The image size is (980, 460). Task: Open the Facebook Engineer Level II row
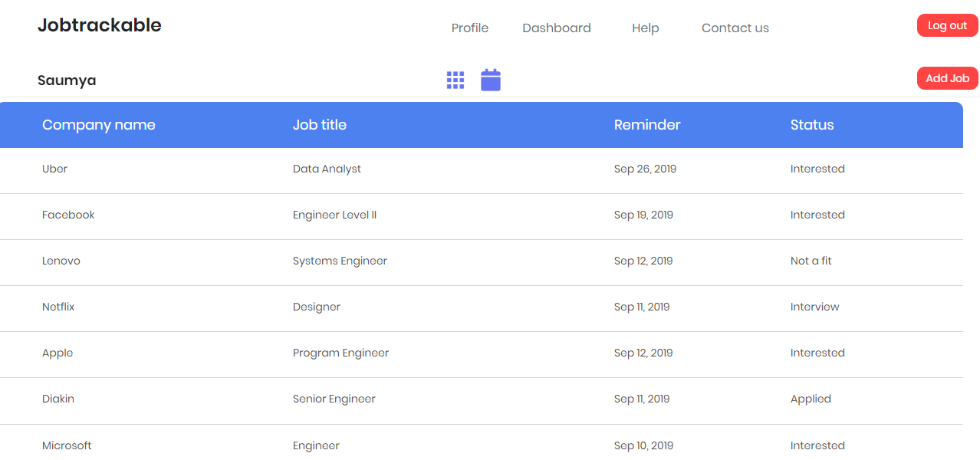coord(68,215)
